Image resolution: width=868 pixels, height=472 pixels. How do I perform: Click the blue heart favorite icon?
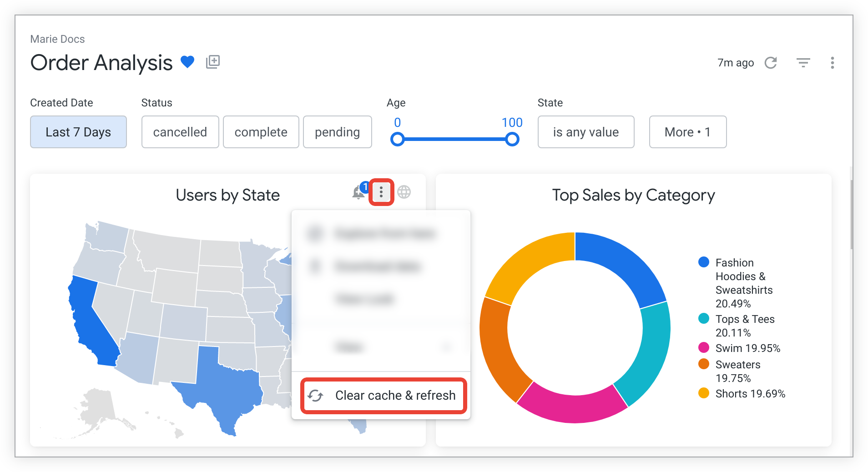(187, 62)
